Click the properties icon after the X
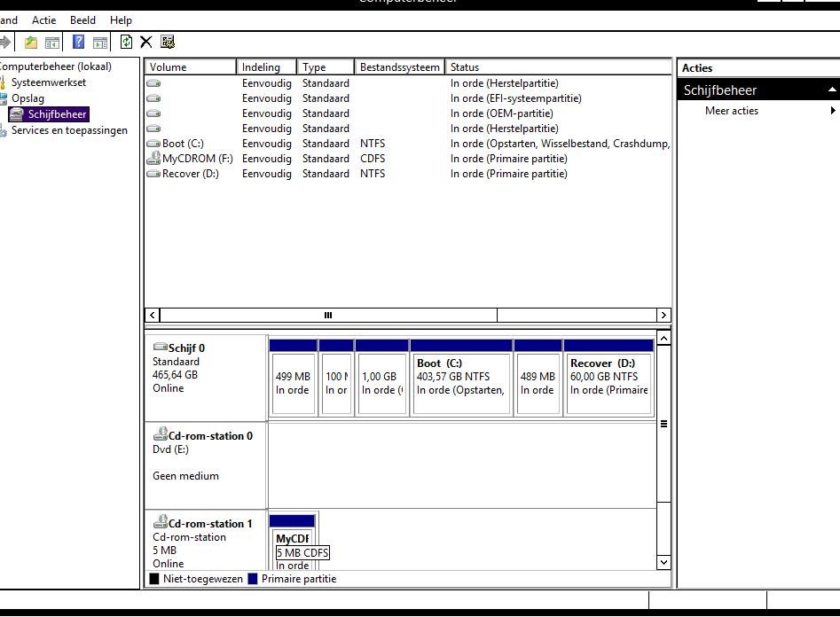This screenshot has width=840, height=617. (168, 43)
